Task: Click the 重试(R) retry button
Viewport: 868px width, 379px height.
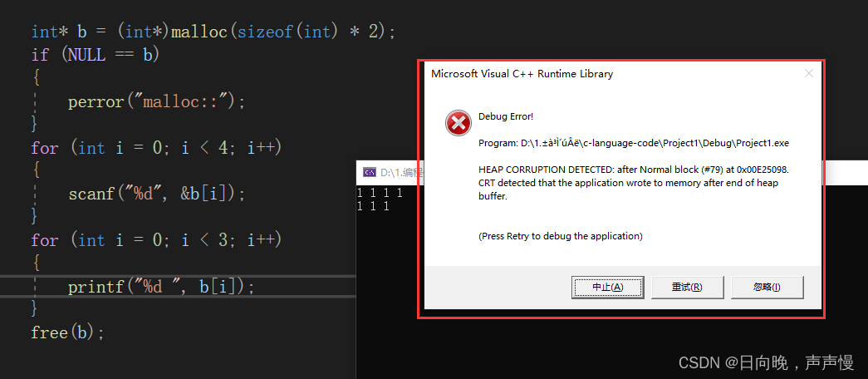Action: (x=687, y=287)
